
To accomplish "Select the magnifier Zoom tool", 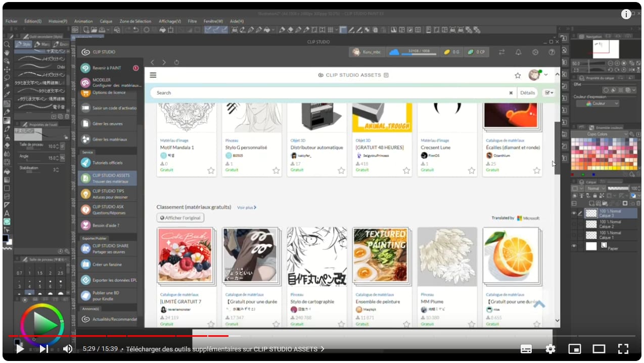I will (x=7, y=44).
